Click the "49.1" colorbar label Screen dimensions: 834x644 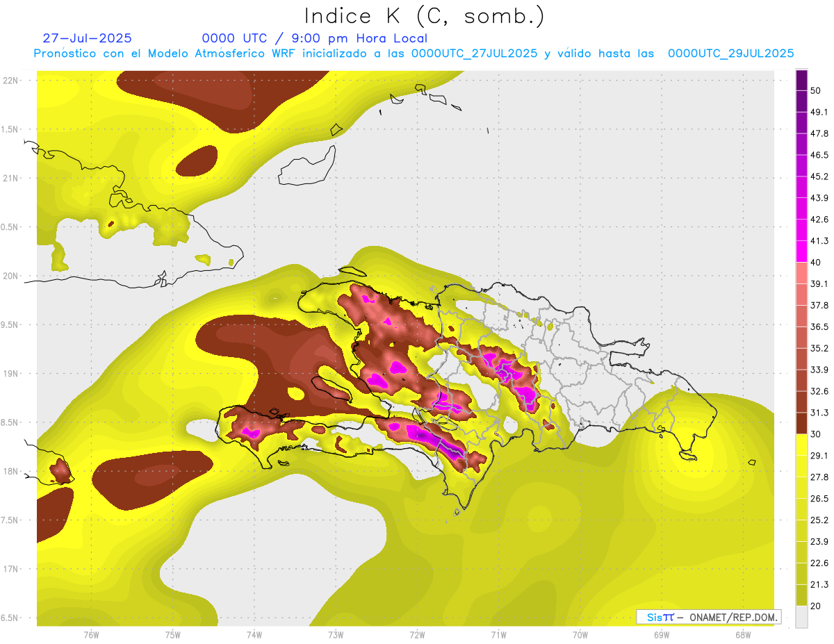pyautogui.click(x=820, y=112)
